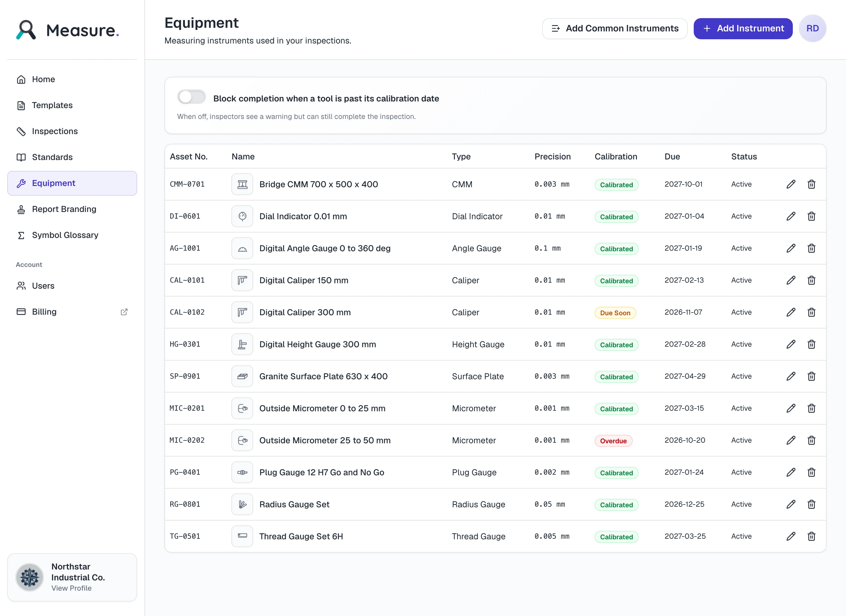Click the Northstar company logo thumbnail
This screenshot has height=616, width=846.
pos(30,577)
